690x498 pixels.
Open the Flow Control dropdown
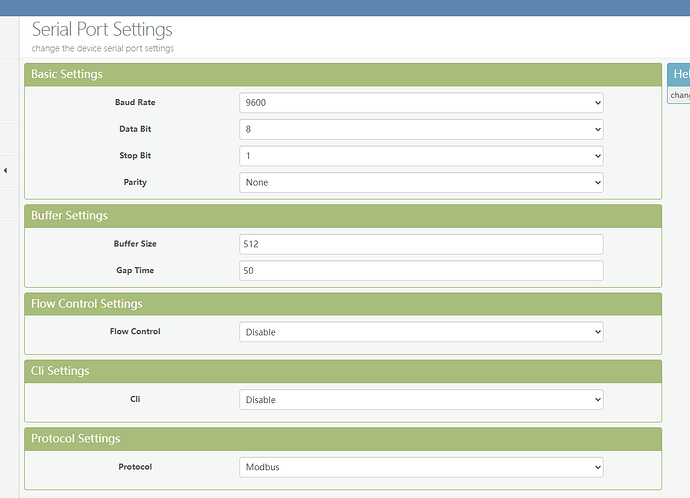[x=421, y=332]
